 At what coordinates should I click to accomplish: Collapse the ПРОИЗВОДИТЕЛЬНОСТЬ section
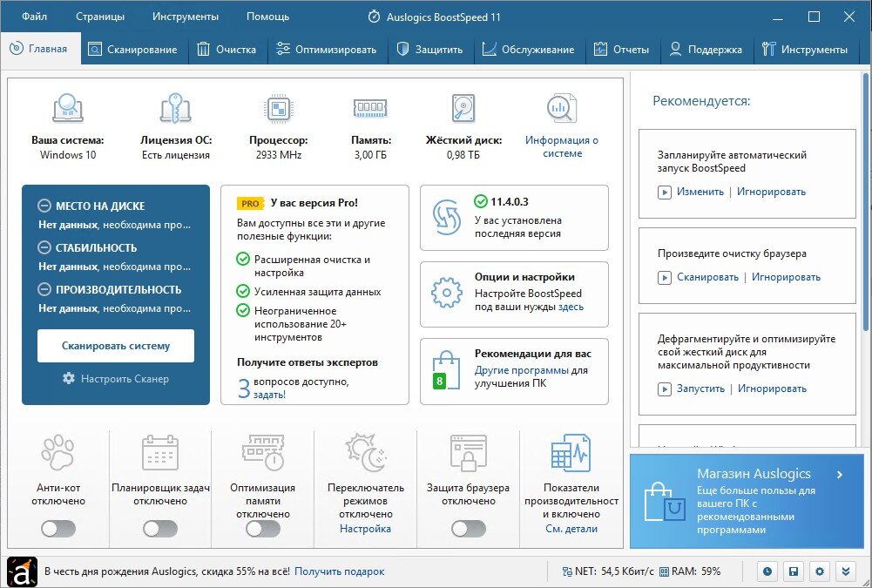[x=44, y=289]
